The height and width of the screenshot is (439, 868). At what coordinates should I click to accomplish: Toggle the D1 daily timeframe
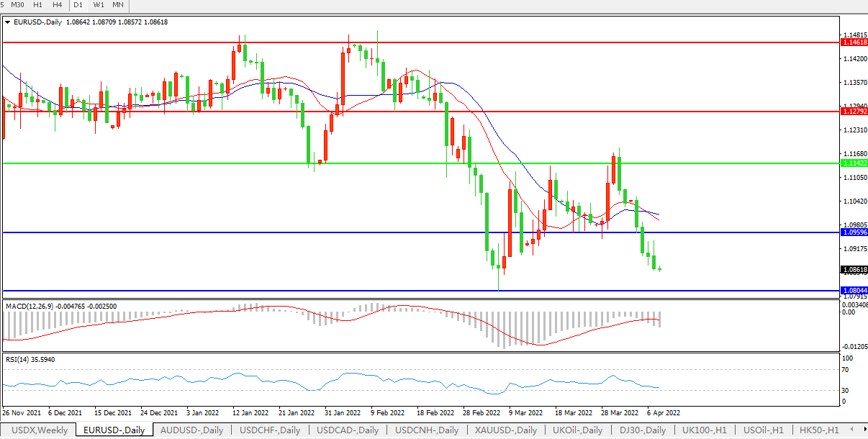pyautogui.click(x=78, y=5)
